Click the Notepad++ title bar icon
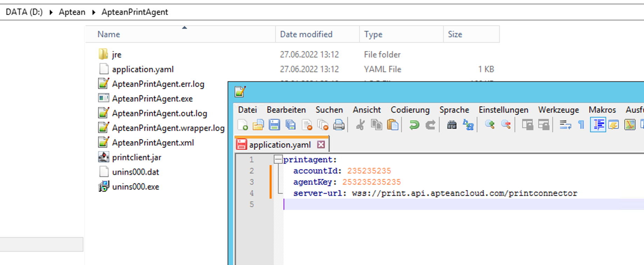The image size is (644, 265). pos(240,92)
